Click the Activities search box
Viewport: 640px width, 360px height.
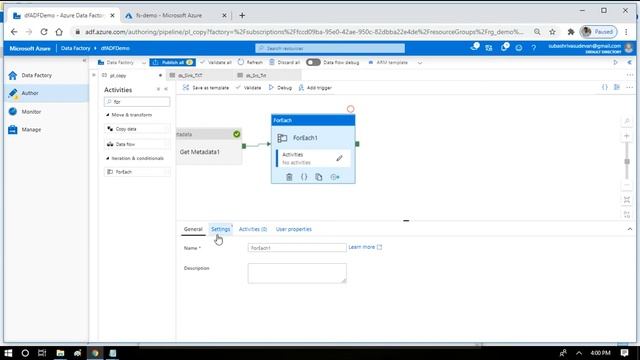137,102
